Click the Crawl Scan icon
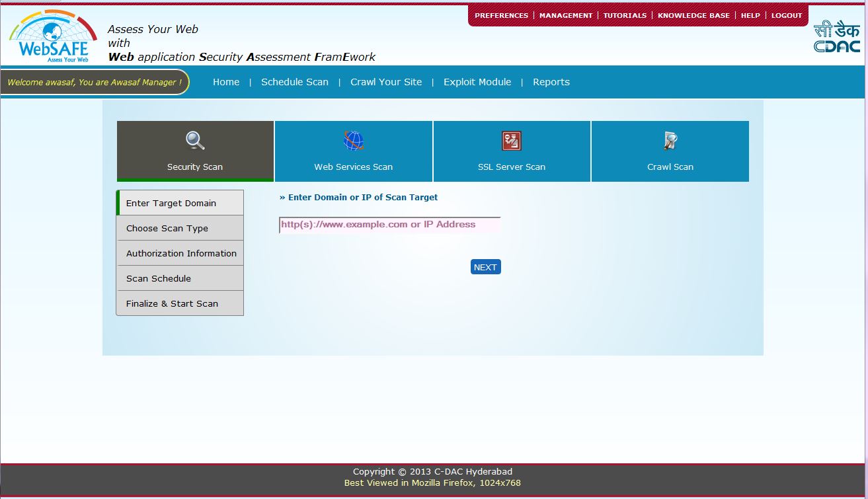 pos(670,141)
